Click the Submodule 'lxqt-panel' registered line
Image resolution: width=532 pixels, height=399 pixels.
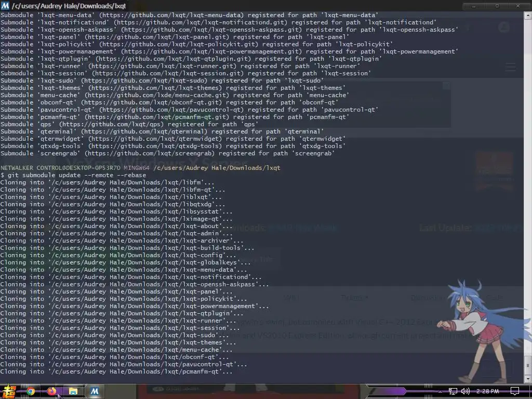coord(175,37)
